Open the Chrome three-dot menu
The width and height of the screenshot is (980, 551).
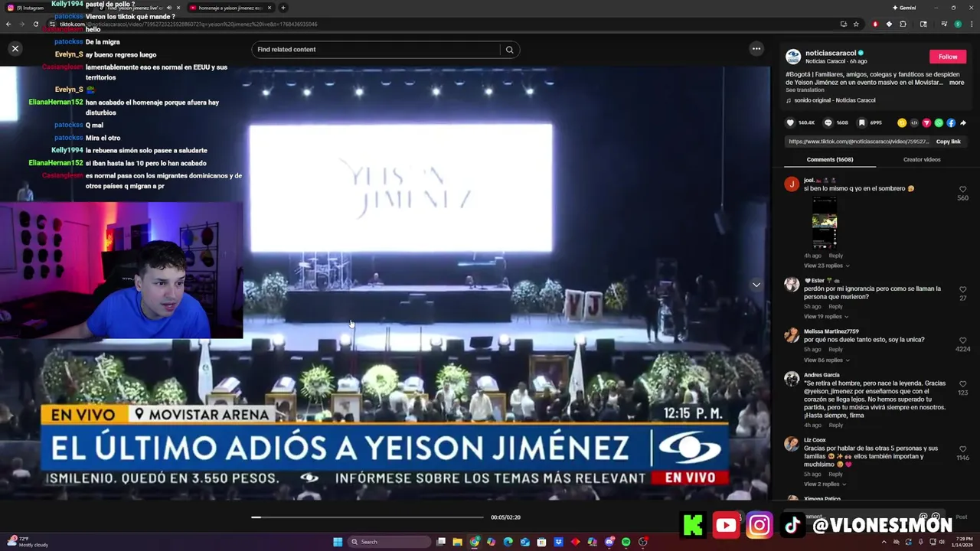(x=971, y=24)
